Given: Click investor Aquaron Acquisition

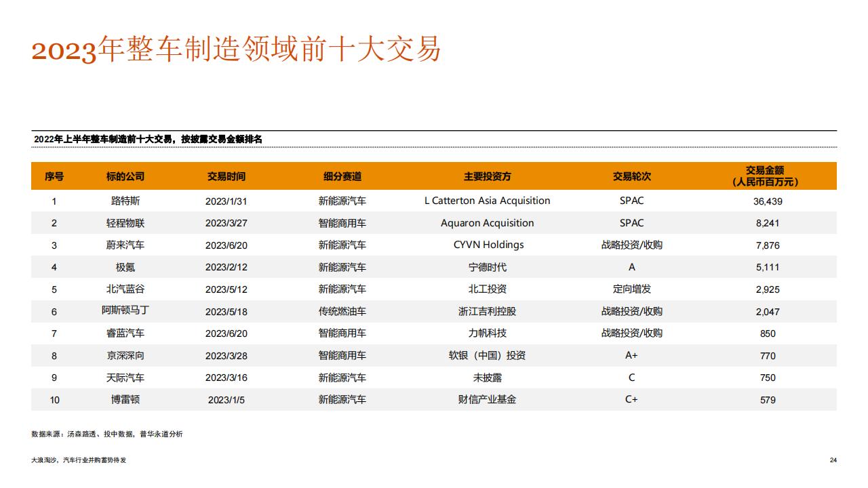Looking at the screenshot, I should (x=488, y=223).
